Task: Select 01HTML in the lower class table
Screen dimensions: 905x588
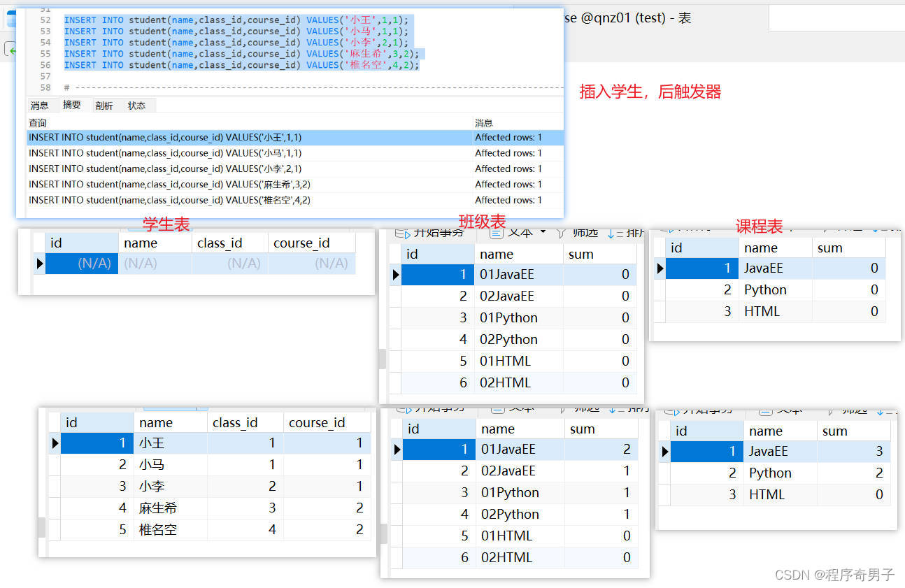Action: click(520, 536)
